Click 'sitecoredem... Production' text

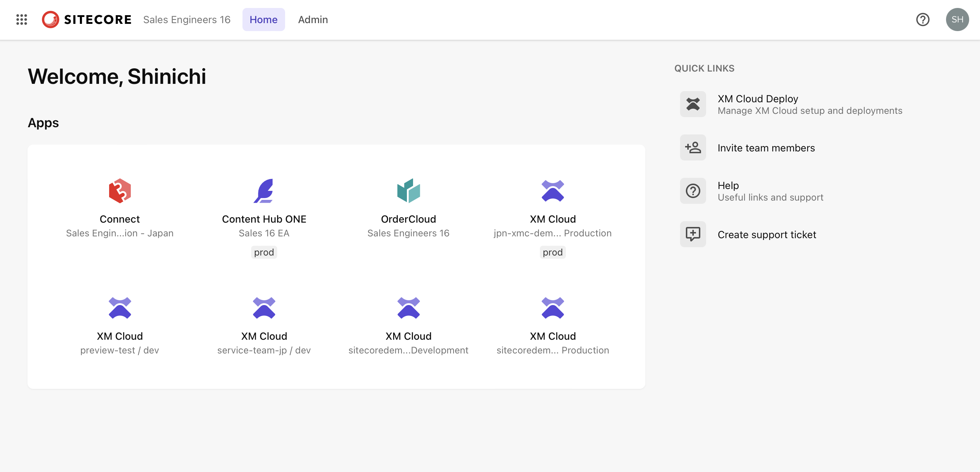coord(553,350)
